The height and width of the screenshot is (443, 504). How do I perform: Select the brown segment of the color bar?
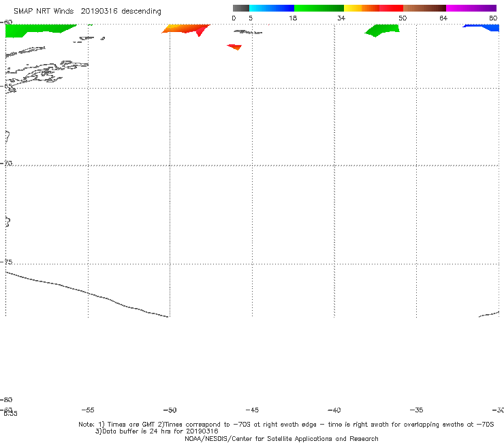pos(424,8)
